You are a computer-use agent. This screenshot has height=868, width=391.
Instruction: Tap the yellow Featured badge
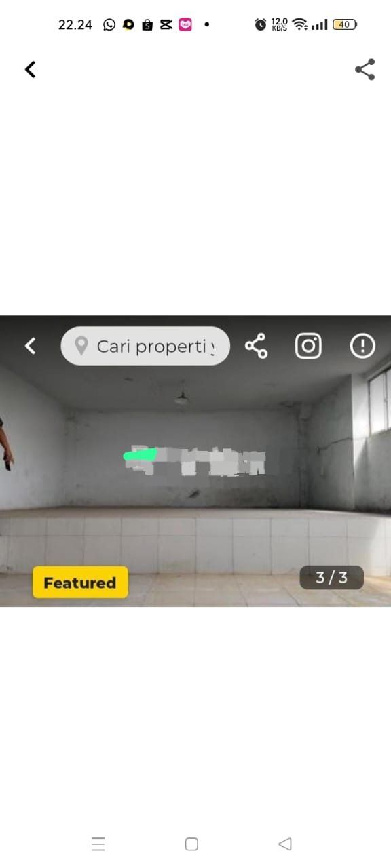[80, 582]
